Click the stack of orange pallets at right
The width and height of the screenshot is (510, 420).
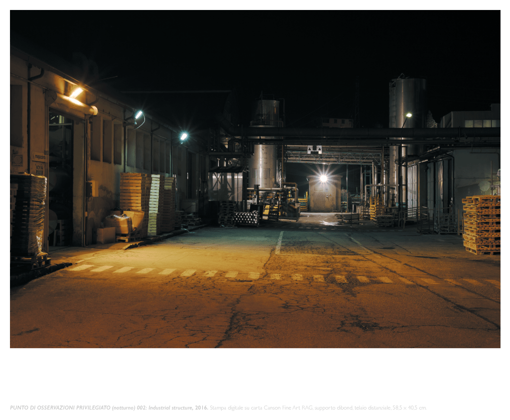(481, 224)
